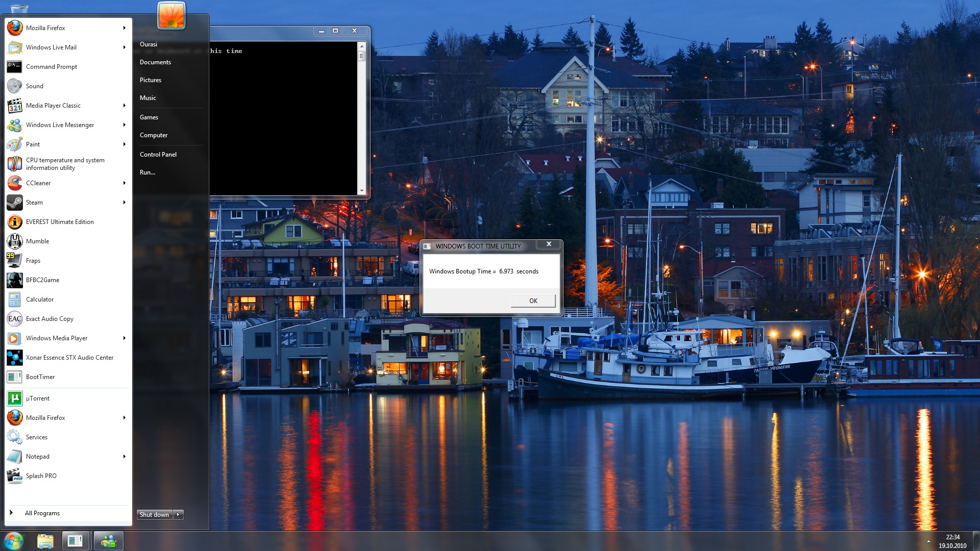Expand Media Player Classic jump list arrow
Image resolution: width=980 pixels, height=551 pixels.
click(x=124, y=106)
